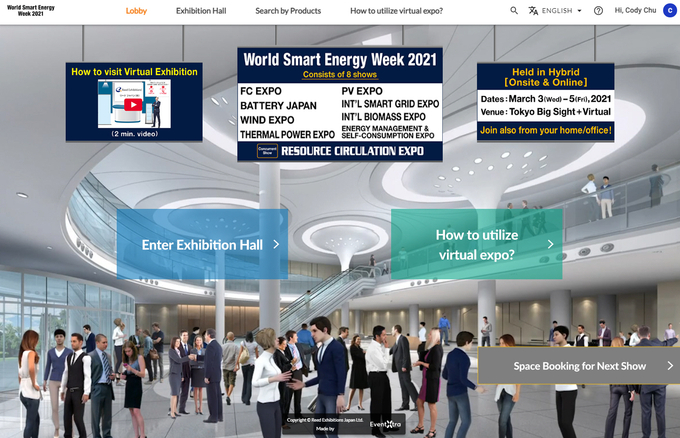The height and width of the screenshot is (438, 680).
Task: Click 'PV EXPO' text on banner
Action: coord(362,91)
